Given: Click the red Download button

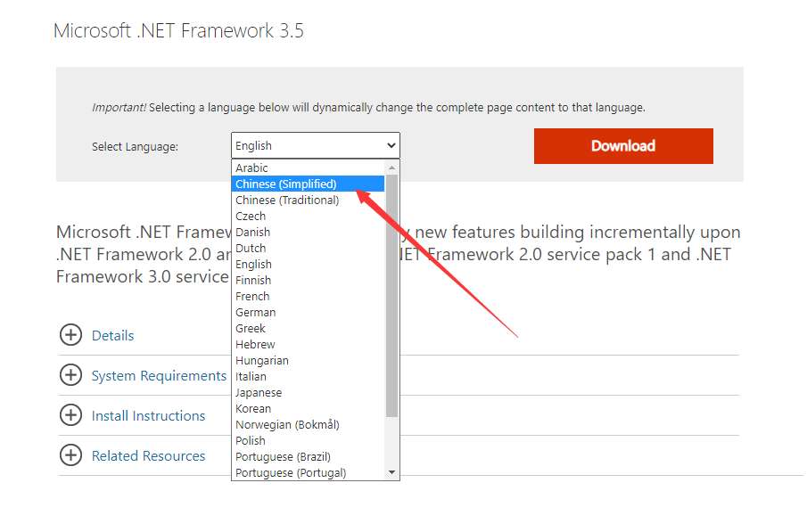Looking at the screenshot, I should point(623,146).
